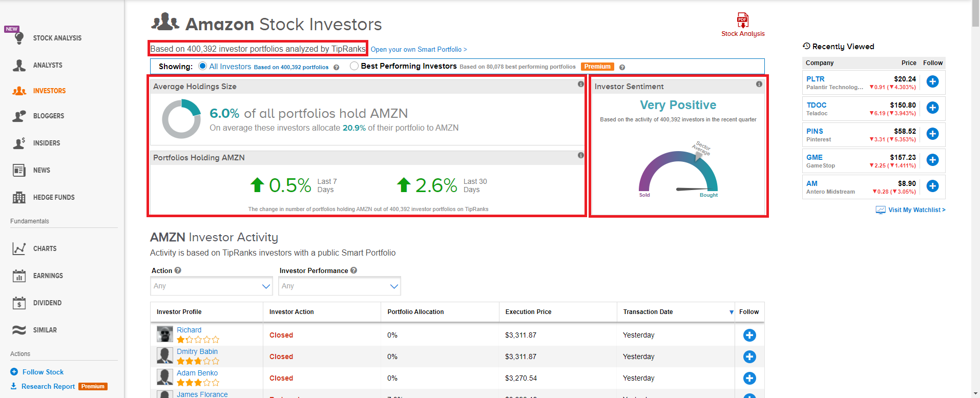Open TDOC ticker link
This screenshot has height=398, width=980.
[817, 105]
